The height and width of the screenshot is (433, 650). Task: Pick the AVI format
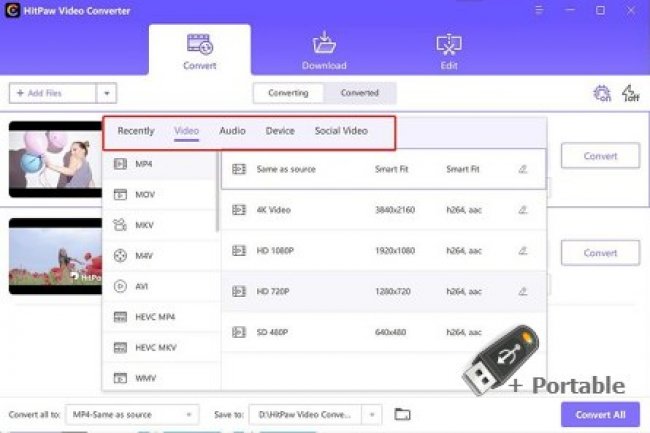click(x=143, y=285)
